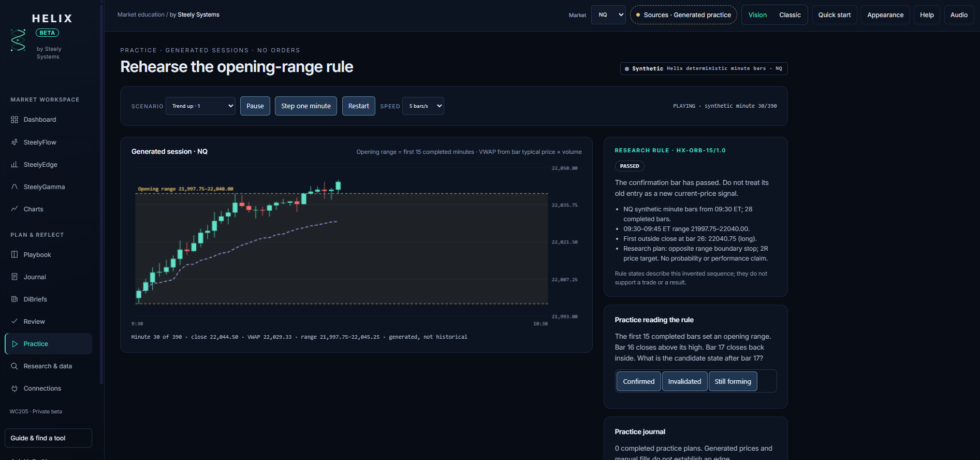The width and height of the screenshot is (980, 460).
Task: Click the sidebar vertical scrollbar
Action: 101,194
